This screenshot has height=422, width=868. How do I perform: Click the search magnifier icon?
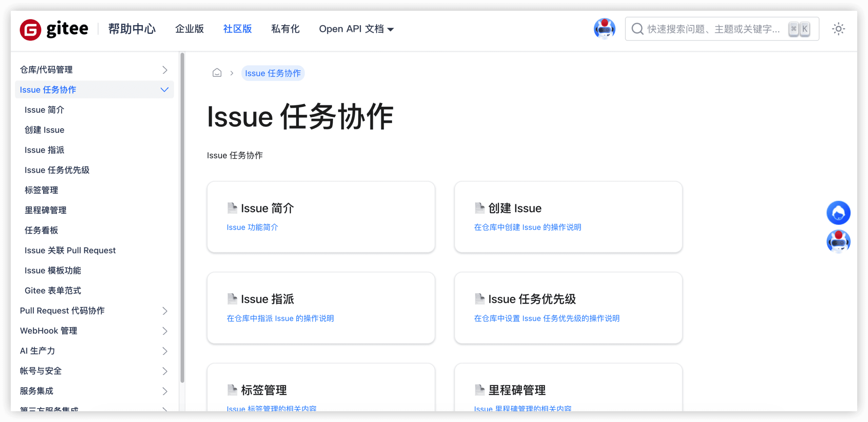[637, 29]
